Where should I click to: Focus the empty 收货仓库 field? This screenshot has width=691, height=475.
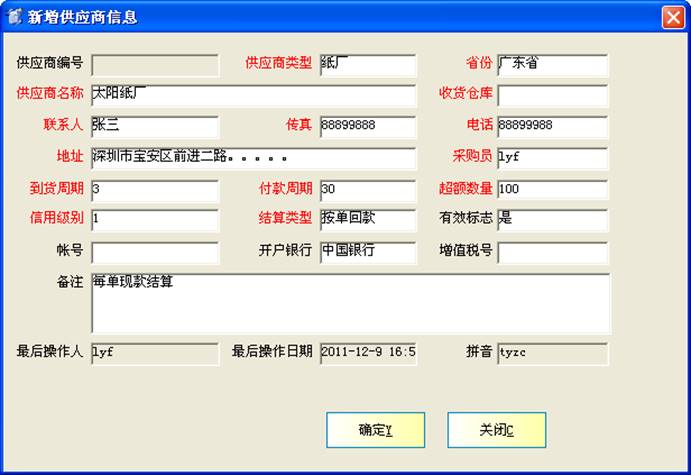tap(553, 96)
